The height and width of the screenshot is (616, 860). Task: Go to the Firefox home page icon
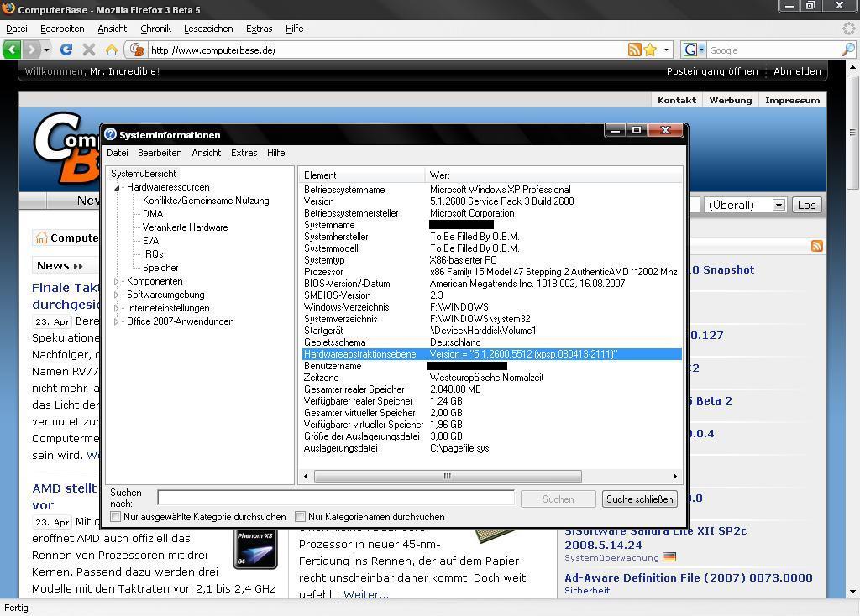(112, 50)
